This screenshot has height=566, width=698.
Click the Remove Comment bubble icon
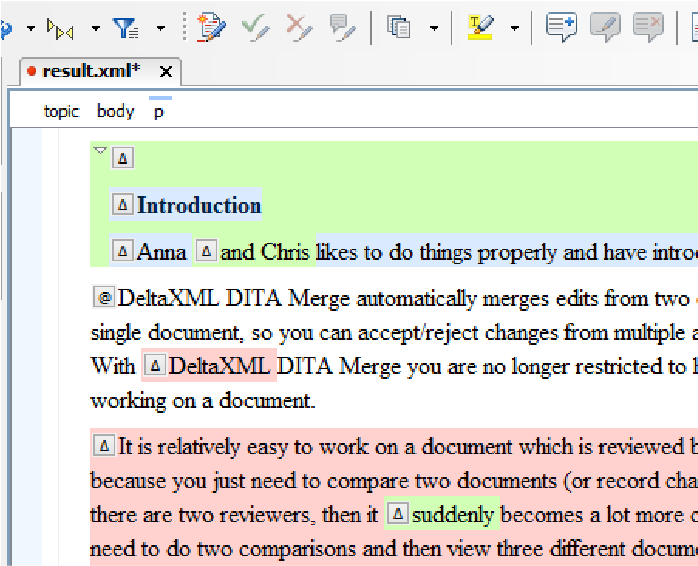pyautogui.click(x=648, y=27)
